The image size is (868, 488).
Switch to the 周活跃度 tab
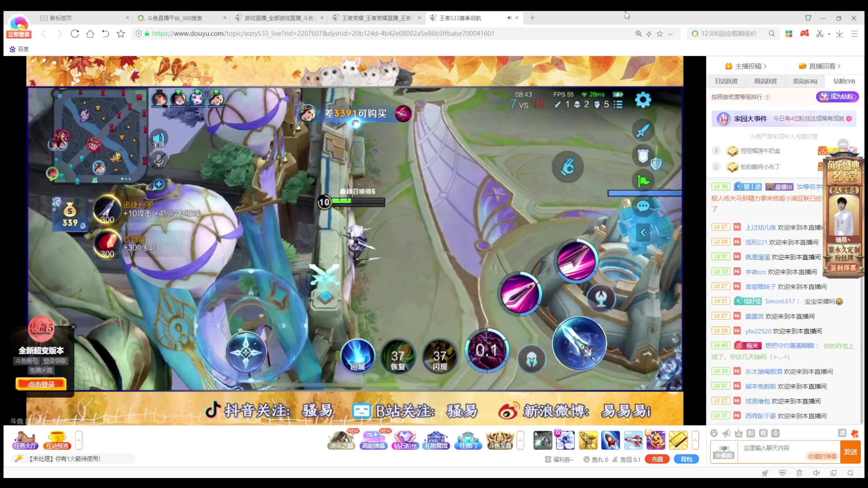coord(765,81)
